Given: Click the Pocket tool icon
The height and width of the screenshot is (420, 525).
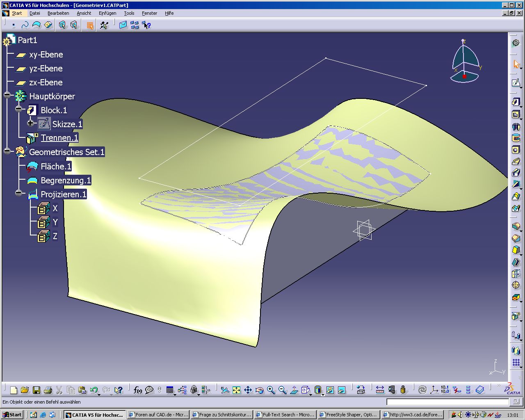Looking at the screenshot, I should [x=516, y=114].
